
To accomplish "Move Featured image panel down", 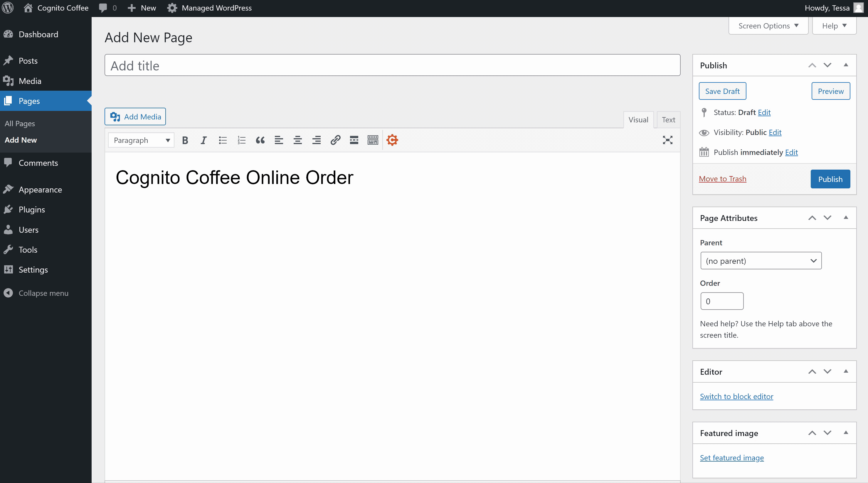I will 827,433.
